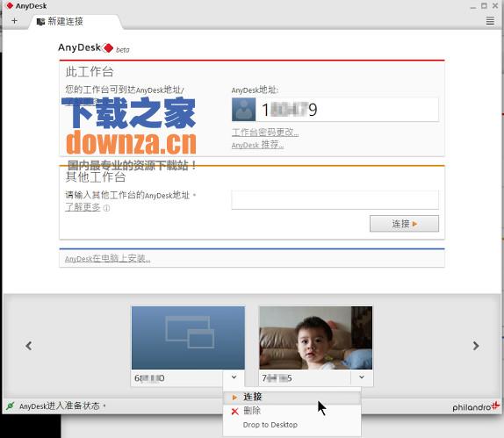Click the AnyDesk title bar logo icon

coord(10,5)
